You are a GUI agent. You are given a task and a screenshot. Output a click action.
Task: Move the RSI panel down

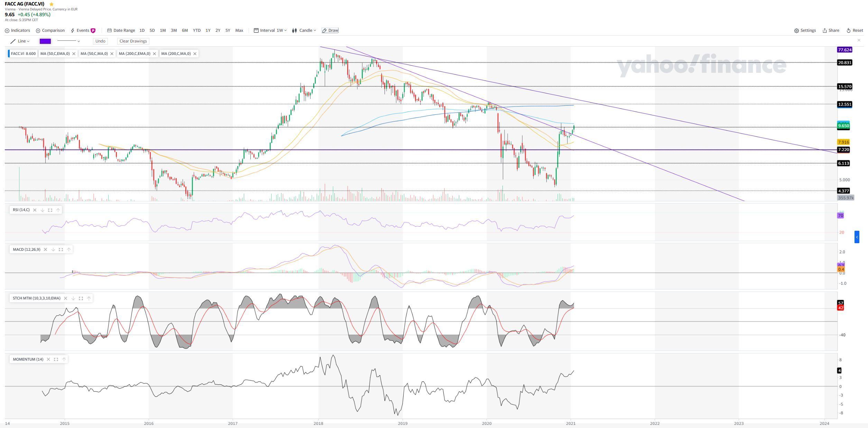click(42, 210)
